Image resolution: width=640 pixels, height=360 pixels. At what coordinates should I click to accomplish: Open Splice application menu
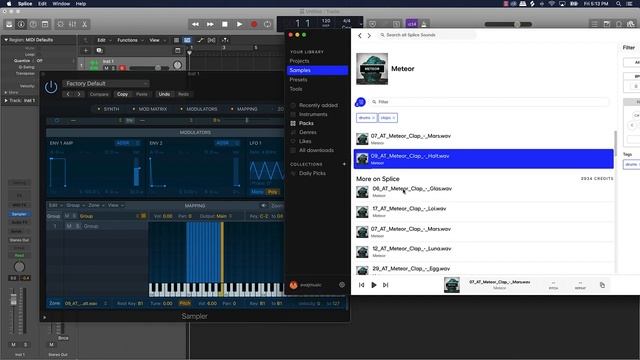25,4
